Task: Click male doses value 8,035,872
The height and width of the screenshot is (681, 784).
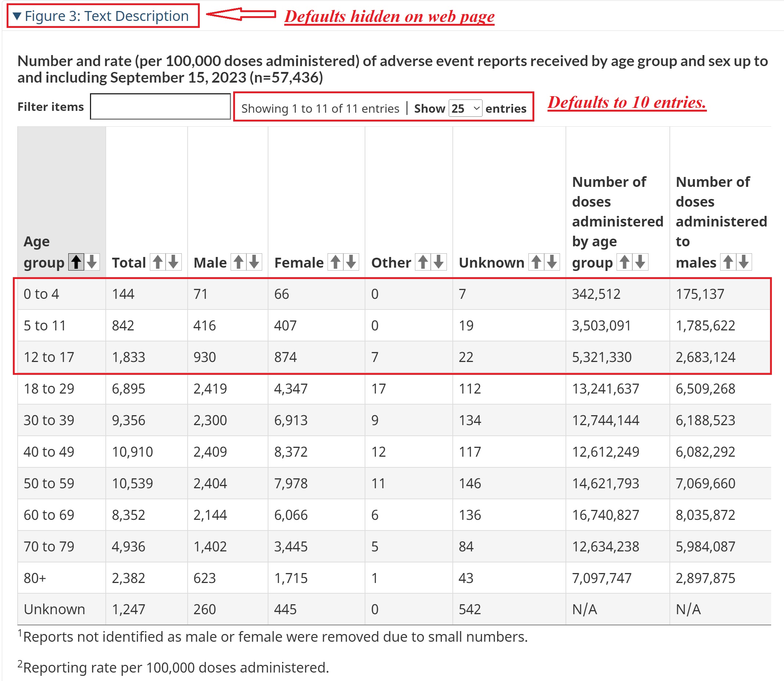Action: pyautogui.click(x=705, y=515)
